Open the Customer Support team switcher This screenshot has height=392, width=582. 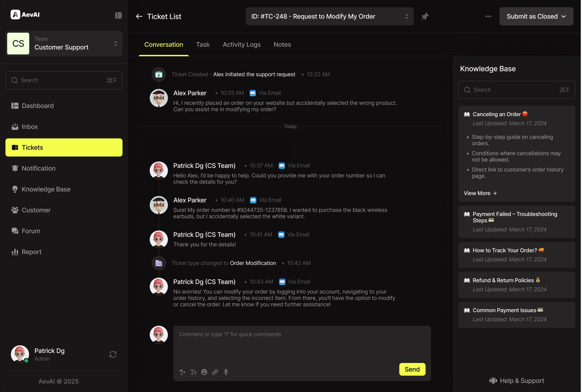click(x=64, y=44)
